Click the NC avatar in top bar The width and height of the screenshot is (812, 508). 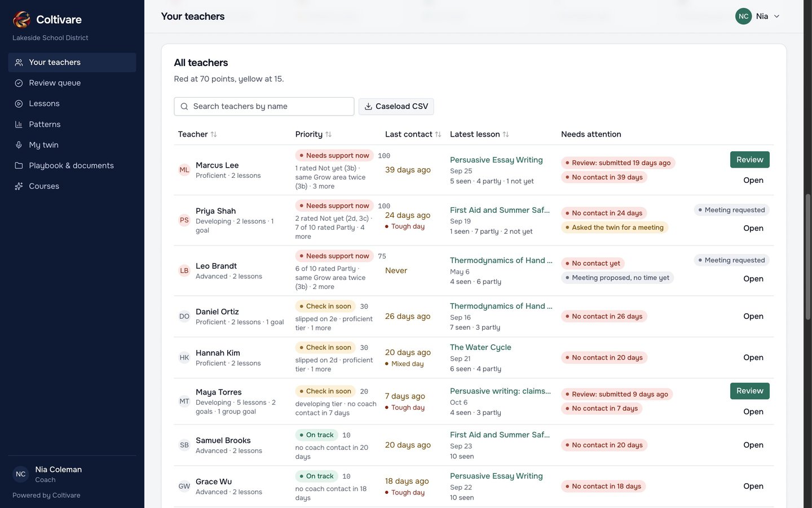click(744, 16)
